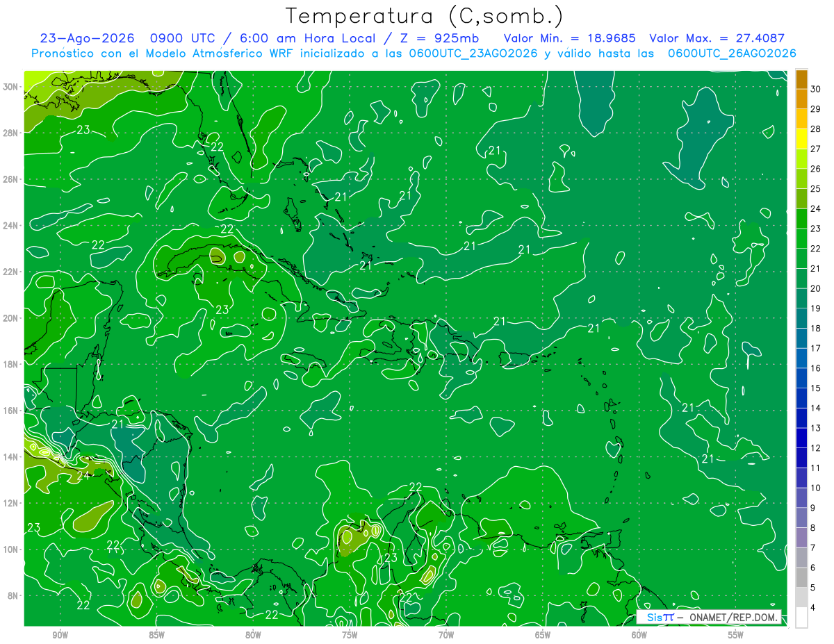Viewport: 834px width, 644px height.
Task: Click the top orange-brown swatch above 30
Action: point(801,79)
